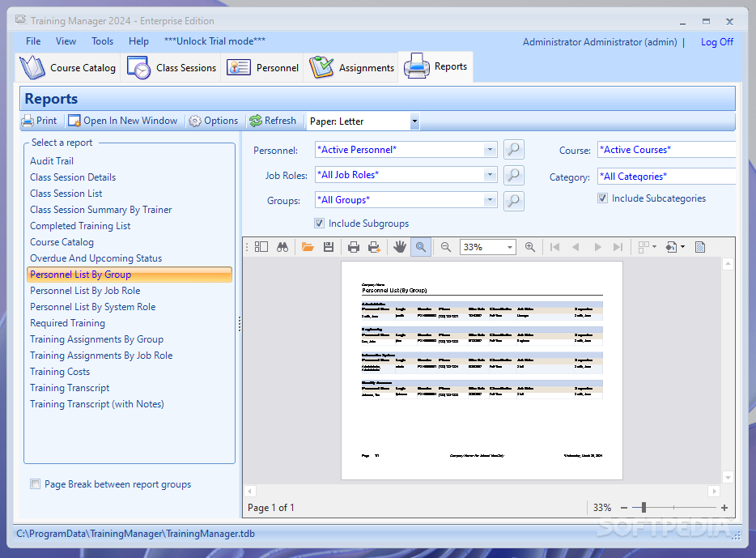Search job roles with magnifier button
This screenshot has height=558, width=756.
point(513,175)
